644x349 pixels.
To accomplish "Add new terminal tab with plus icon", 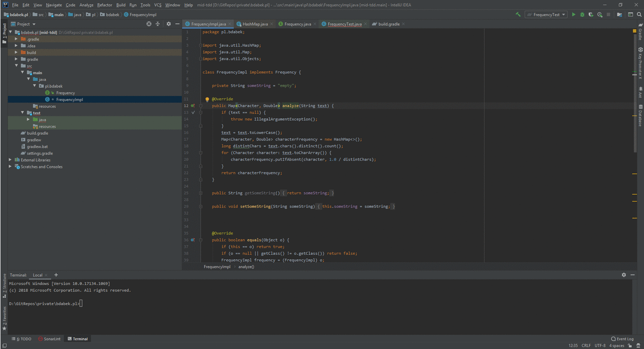I will 56,275.
